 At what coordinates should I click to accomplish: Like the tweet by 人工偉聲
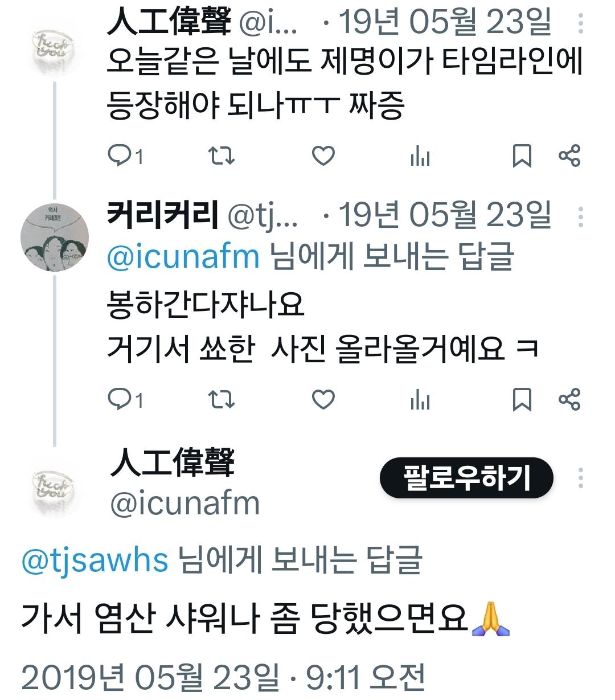322,156
